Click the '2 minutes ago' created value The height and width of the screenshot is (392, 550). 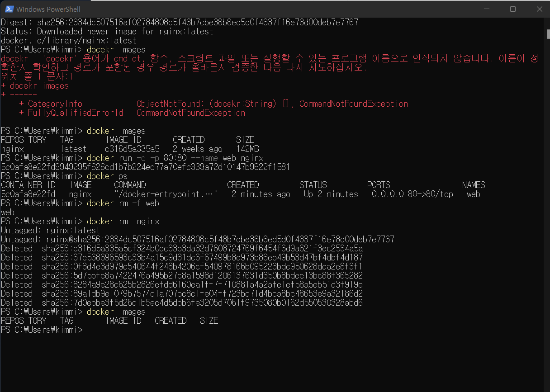pyautogui.click(x=261, y=194)
